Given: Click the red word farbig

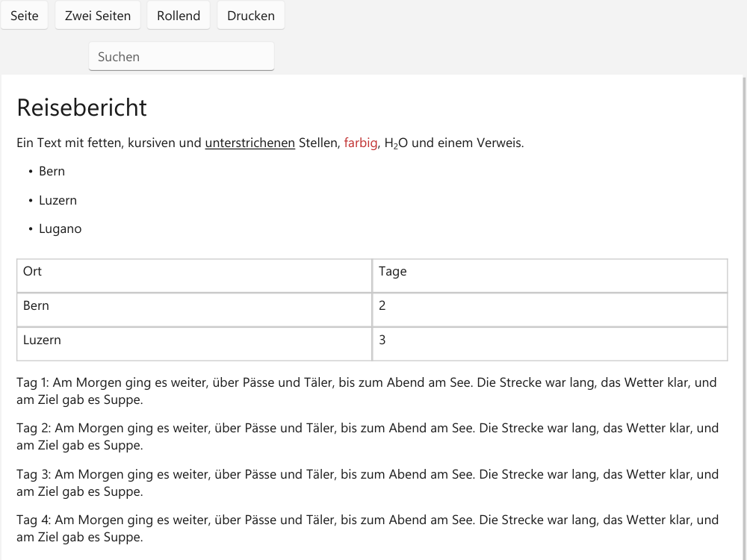Looking at the screenshot, I should (361, 143).
